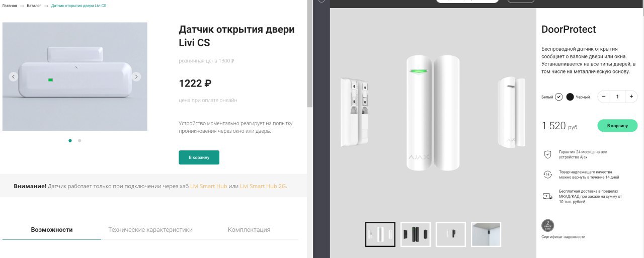Select the white color option
The height and width of the screenshot is (258, 644).
tap(558, 97)
